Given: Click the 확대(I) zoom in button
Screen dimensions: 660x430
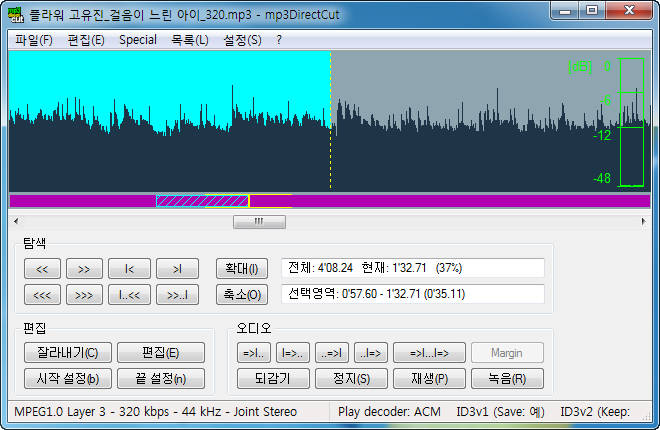Looking at the screenshot, I should 240,269.
